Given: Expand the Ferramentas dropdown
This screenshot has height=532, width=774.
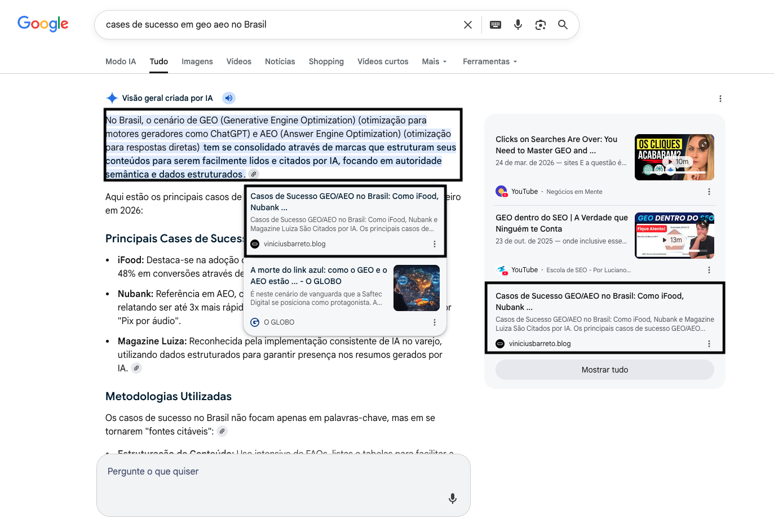Looking at the screenshot, I should tap(490, 61).
